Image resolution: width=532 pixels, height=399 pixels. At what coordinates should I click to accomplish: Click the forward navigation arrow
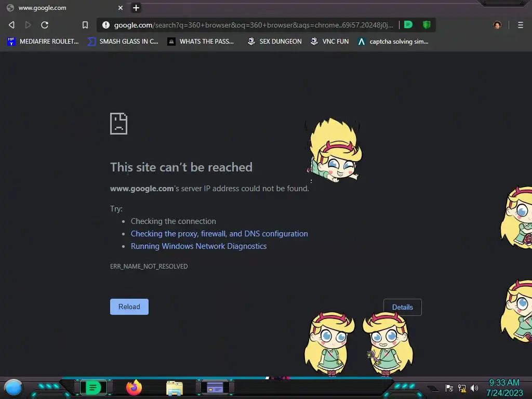[28, 25]
